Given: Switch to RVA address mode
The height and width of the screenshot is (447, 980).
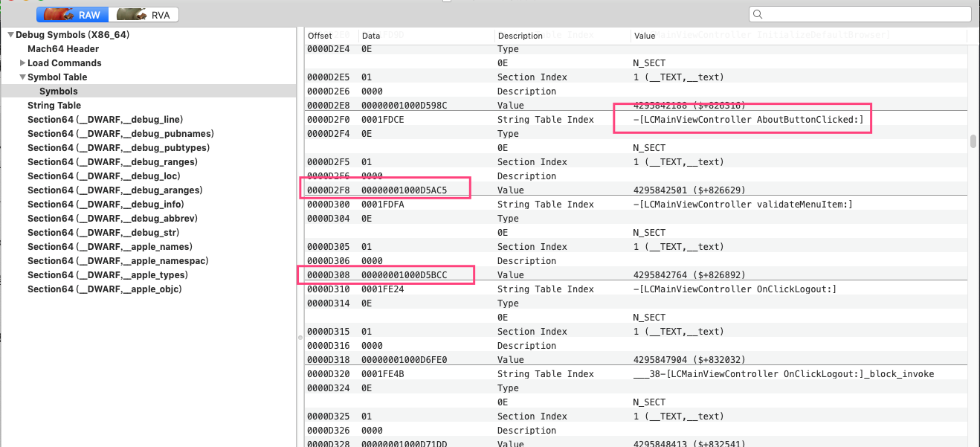Looking at the screenshot, I should [x=144, y=14].
